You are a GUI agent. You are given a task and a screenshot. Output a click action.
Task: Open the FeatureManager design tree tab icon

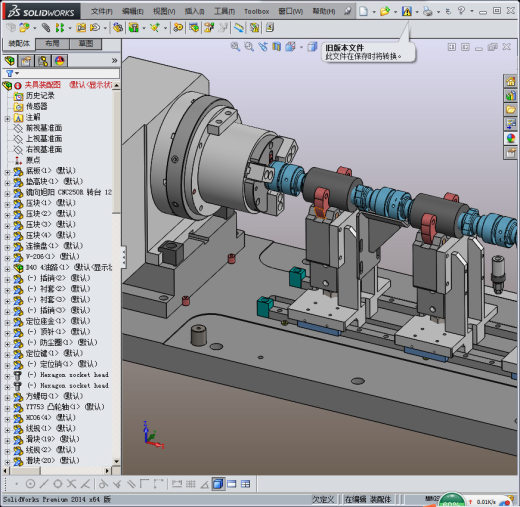click(10, 61)
